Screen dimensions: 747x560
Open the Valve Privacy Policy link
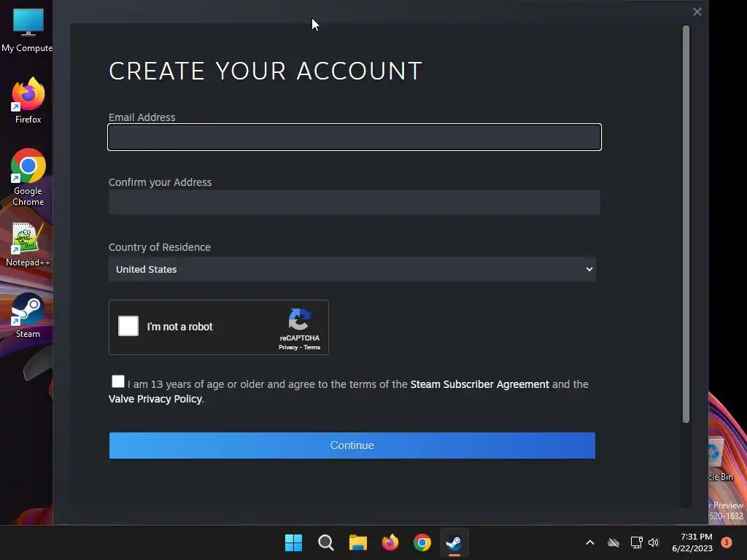click(x=155, y=399)
